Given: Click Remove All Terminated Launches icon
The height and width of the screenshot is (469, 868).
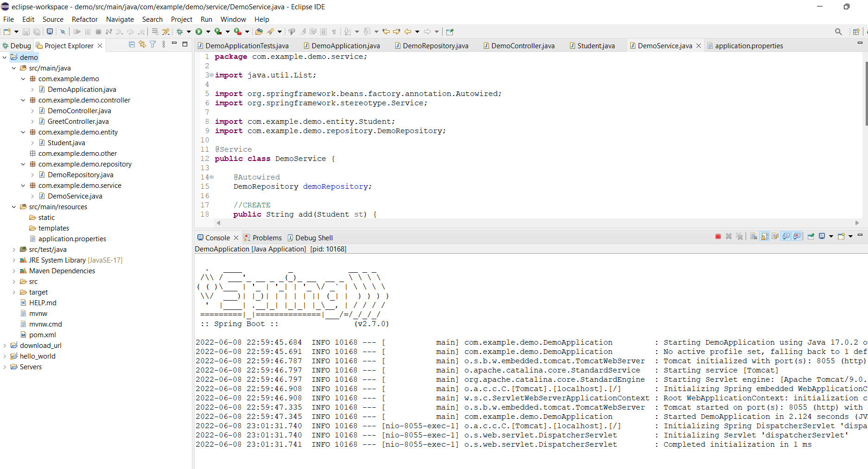Looking at the screenshot, I should pos(739,237).
